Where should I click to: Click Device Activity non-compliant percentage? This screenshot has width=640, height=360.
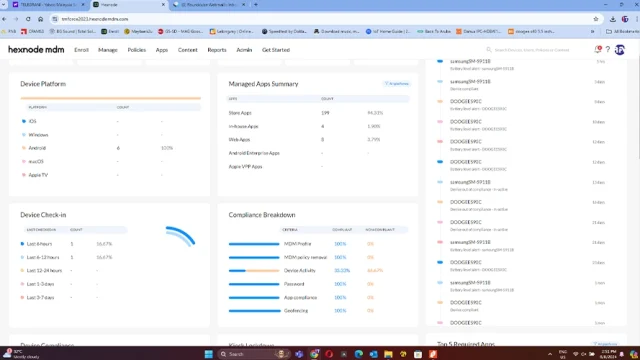pos(375,271)
